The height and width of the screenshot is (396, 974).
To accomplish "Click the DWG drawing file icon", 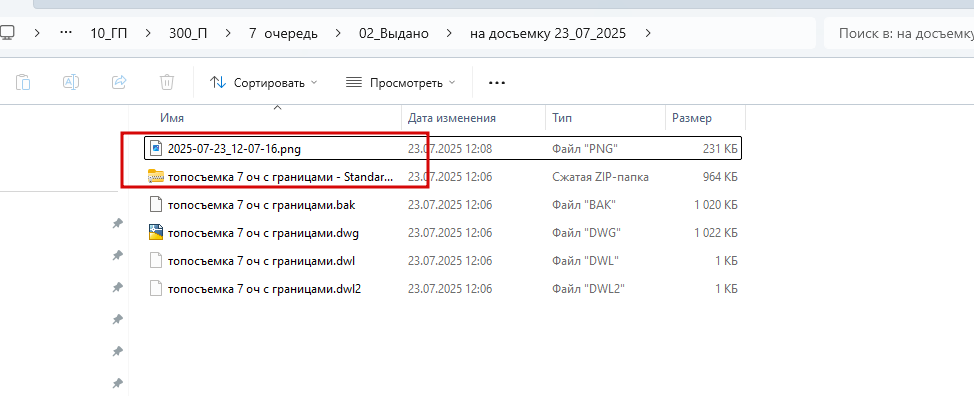I will [x=155, y=232].
